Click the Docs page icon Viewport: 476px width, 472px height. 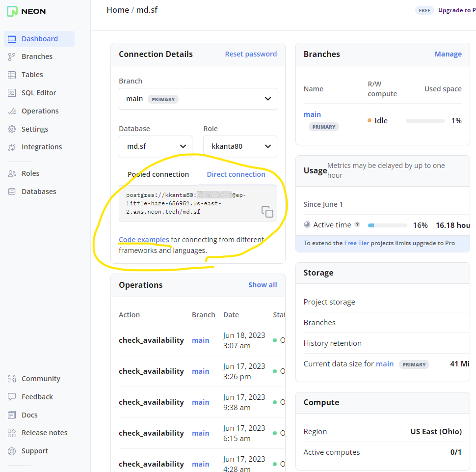[12, 415]
